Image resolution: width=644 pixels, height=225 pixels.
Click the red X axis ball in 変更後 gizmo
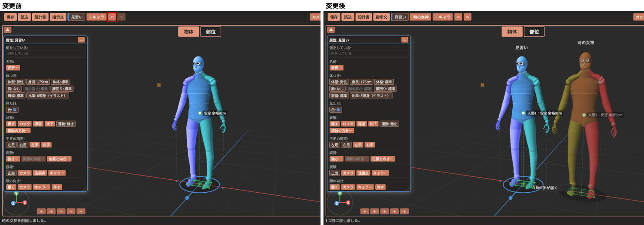coord(348,203)
